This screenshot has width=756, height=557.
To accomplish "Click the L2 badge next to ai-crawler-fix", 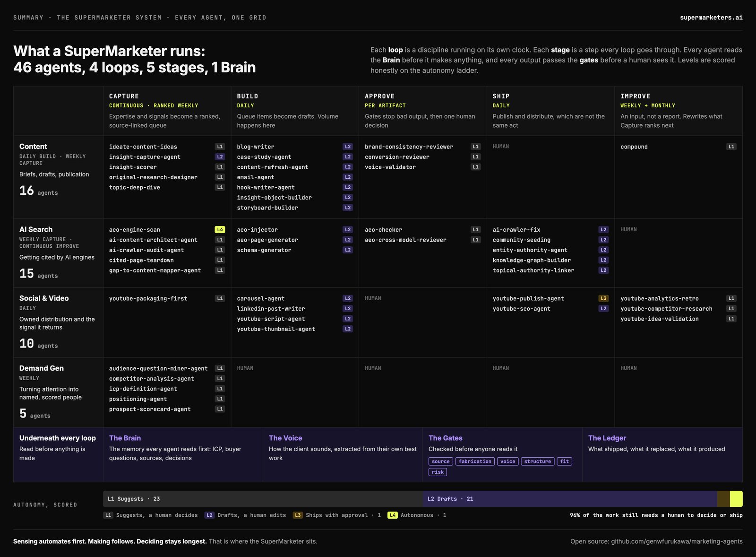I will pyautogui.click(x=603, y=230).
